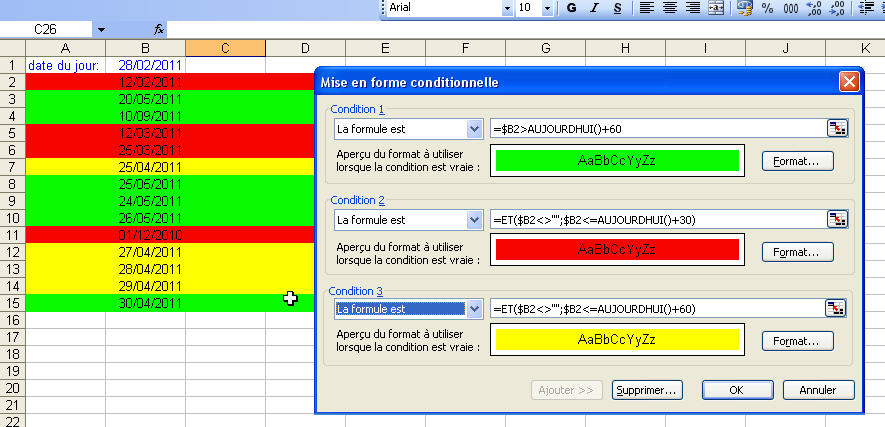Close the Mise en forme conditionnelle dialog
Viewport: 885px width, 427px height.
tap(849, 82)
